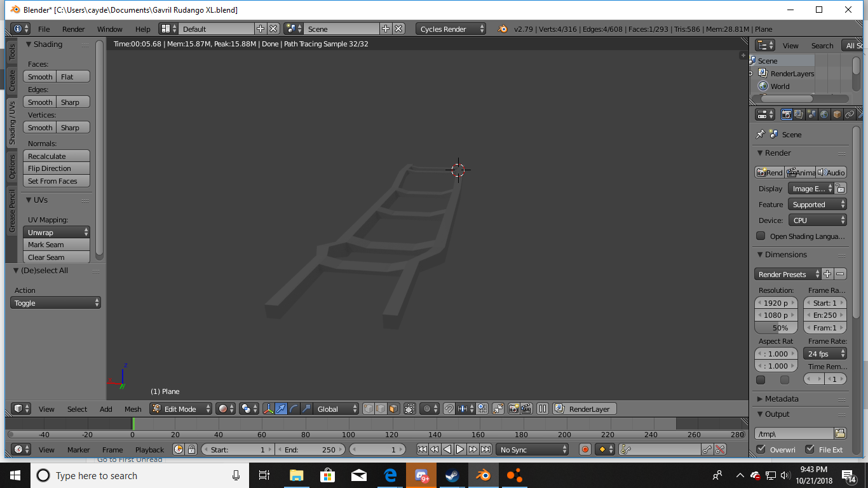Play the animation forward
This screenshot has width=868, height=488.
(460, 449)
